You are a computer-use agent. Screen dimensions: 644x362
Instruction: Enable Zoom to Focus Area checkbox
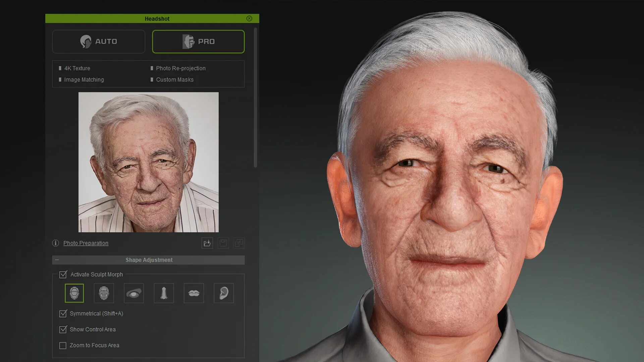tap(63, 345)
